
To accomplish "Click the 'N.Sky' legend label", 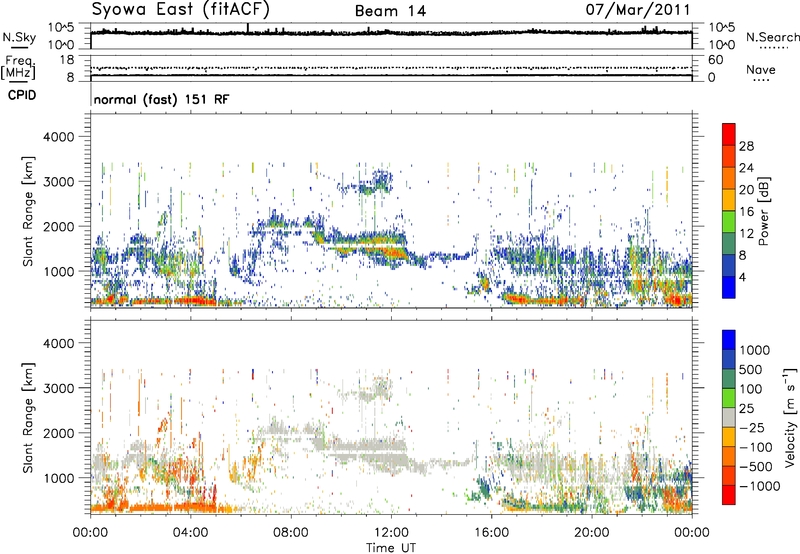I will tap(19, 38).
